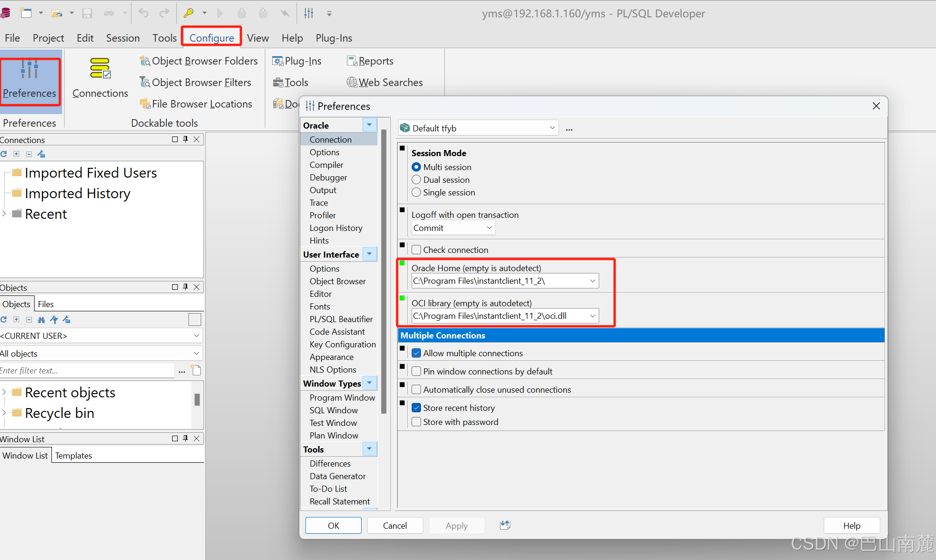The height and width of the screenshot is (560, 936).
Task: Open the File menu
Action: (x=12, y=38)
